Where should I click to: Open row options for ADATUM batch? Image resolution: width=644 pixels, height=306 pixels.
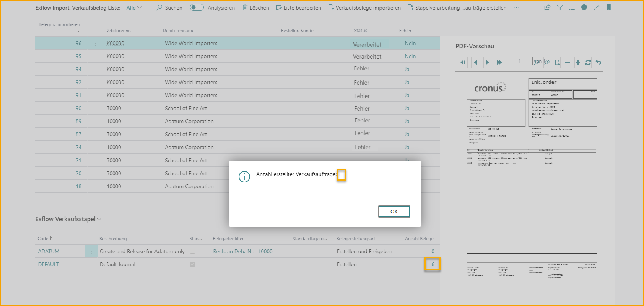(91, 251)
